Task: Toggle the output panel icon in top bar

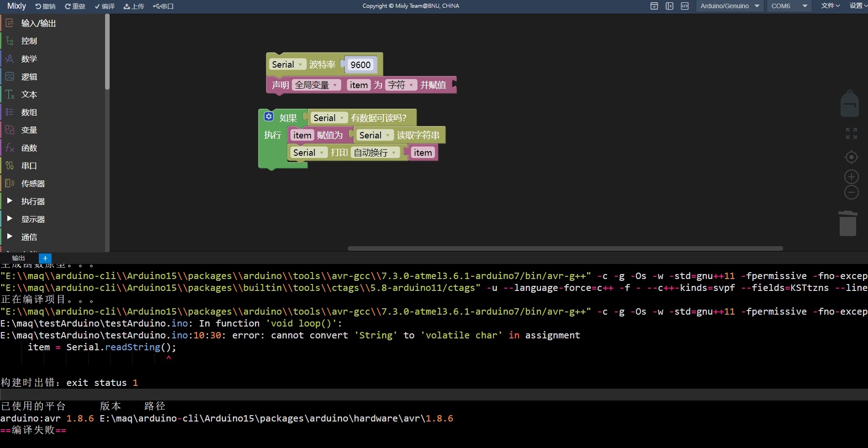Action: click(654, 6)
